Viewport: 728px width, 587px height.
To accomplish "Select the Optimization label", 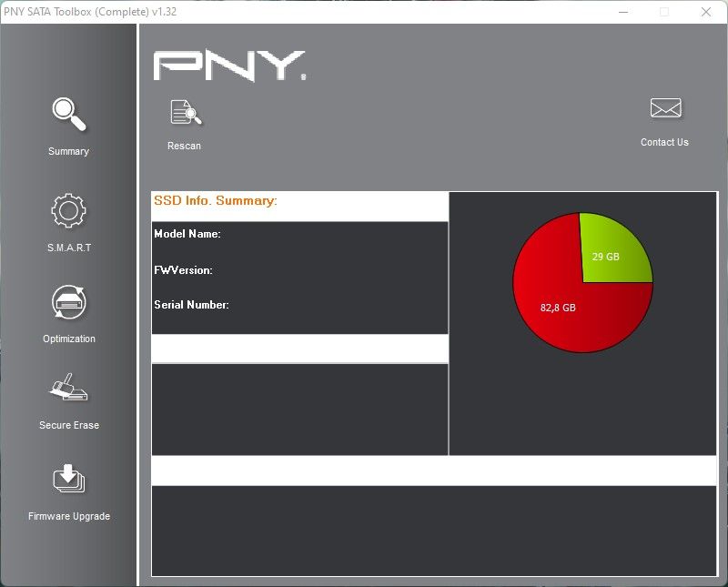I will (69, 339).
